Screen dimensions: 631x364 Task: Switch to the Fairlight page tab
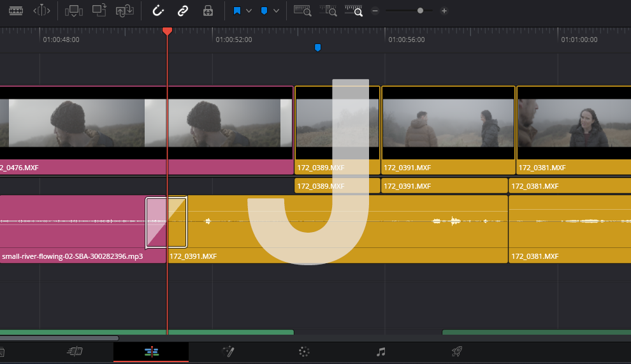[381, 351]
